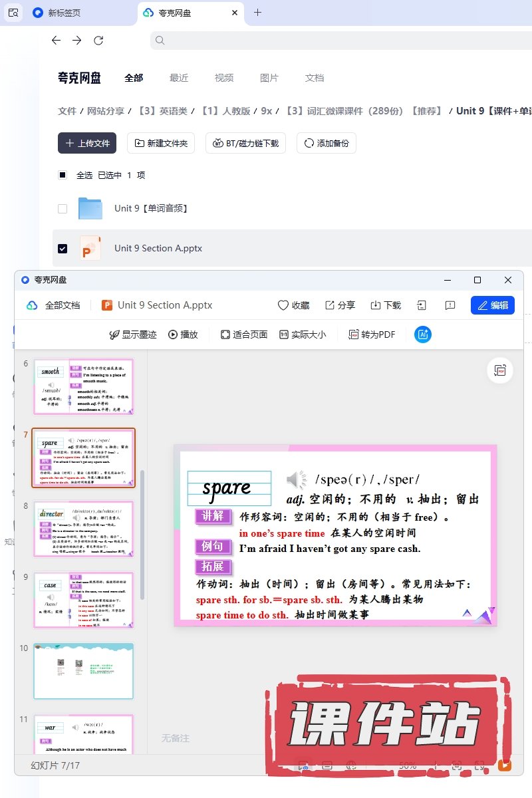Uncheck Unit 9 Section A.pptx checkbox
Screen dimensions: 532x798
pyautogui.click(x=63, y=248)
